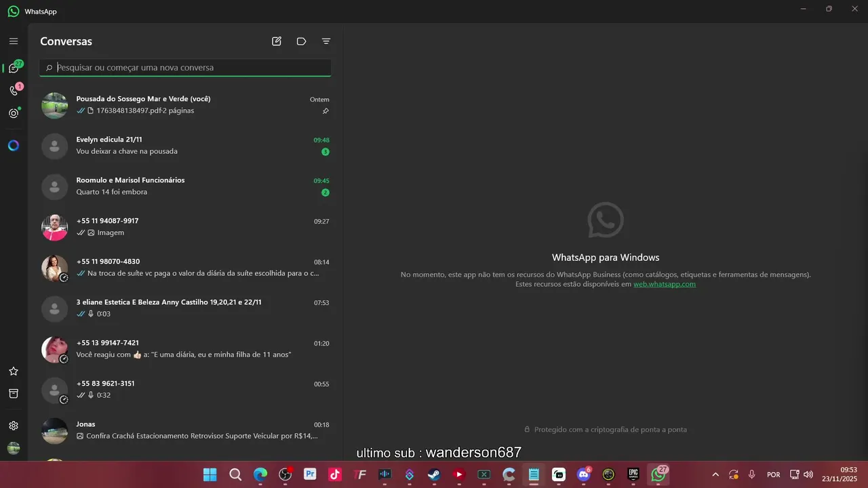The image size is (868, 488).
Task: Open the labels tag icon
Action: coord(302,41)
